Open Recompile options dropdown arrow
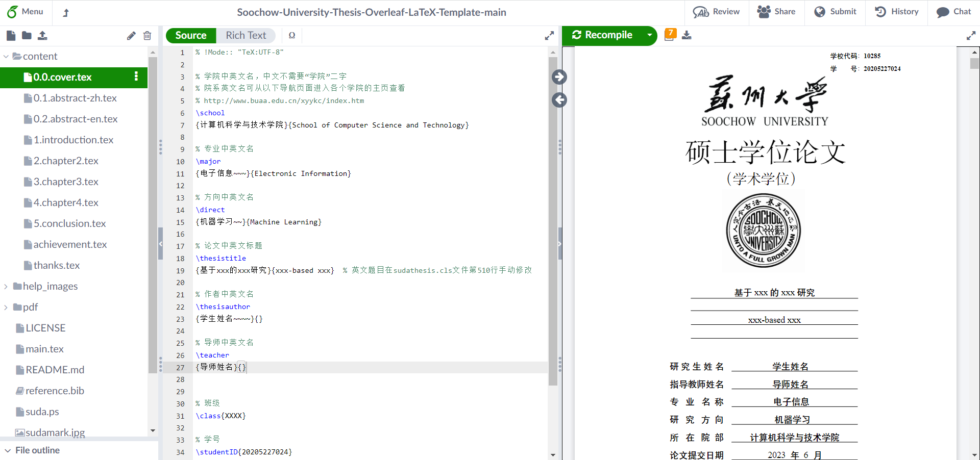Viewport: 980px width, 460px height. click(x=649, y=35)
